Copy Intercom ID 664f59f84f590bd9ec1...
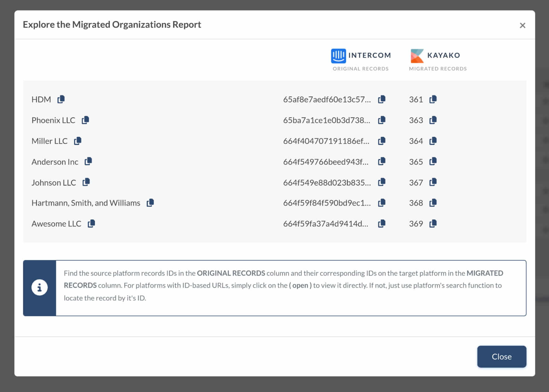This screenshot has width=549, height=392. click(382, 203)
